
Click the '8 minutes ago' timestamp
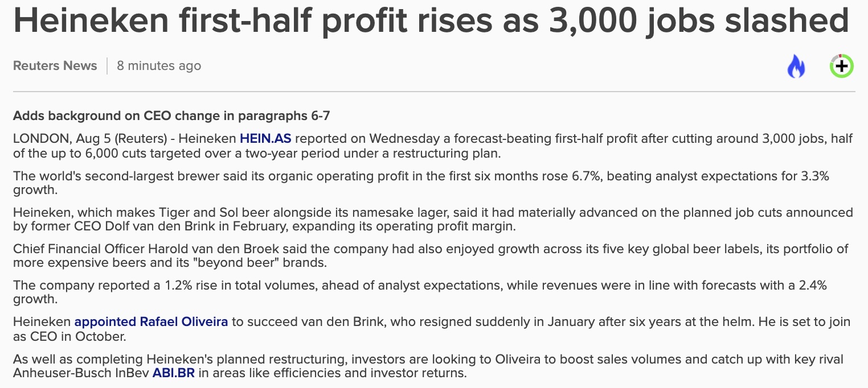click(159, 66)
